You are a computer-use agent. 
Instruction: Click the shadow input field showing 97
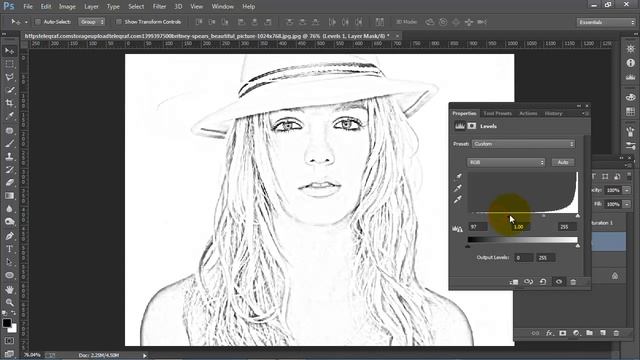pyautogui.click(x=478, y=227)
